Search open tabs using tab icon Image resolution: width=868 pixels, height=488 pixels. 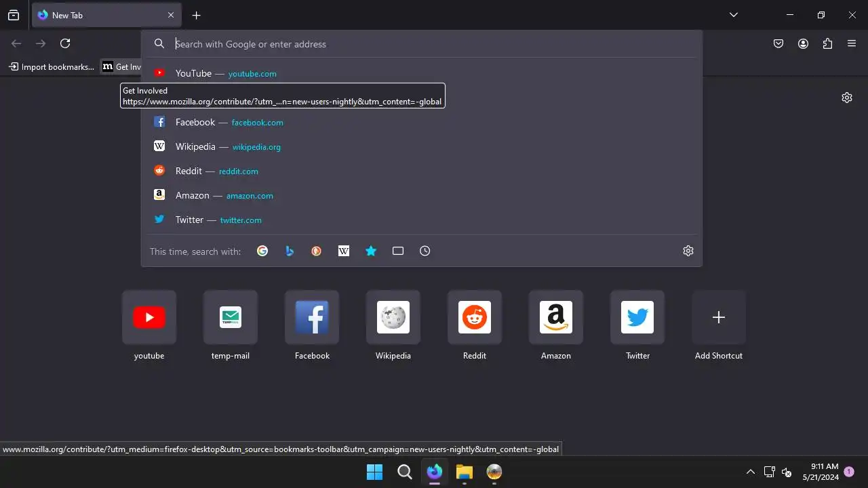398,251
